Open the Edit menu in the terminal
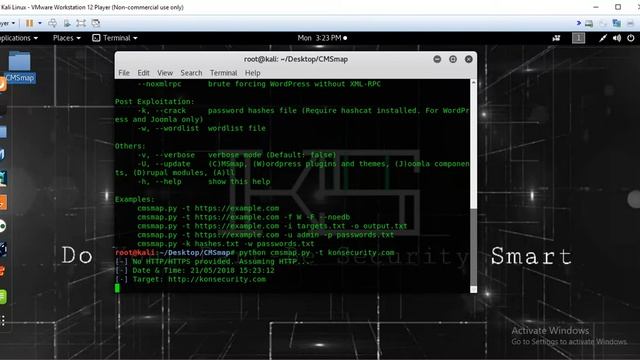The width and height of the screenshot is (640, 360). pyautogui.click(x=143, y=73)
